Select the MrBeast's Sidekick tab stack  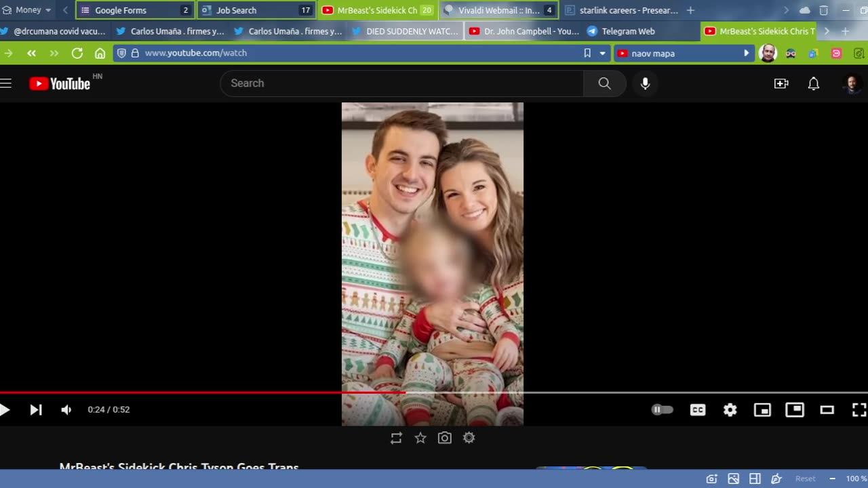point(378,10)
